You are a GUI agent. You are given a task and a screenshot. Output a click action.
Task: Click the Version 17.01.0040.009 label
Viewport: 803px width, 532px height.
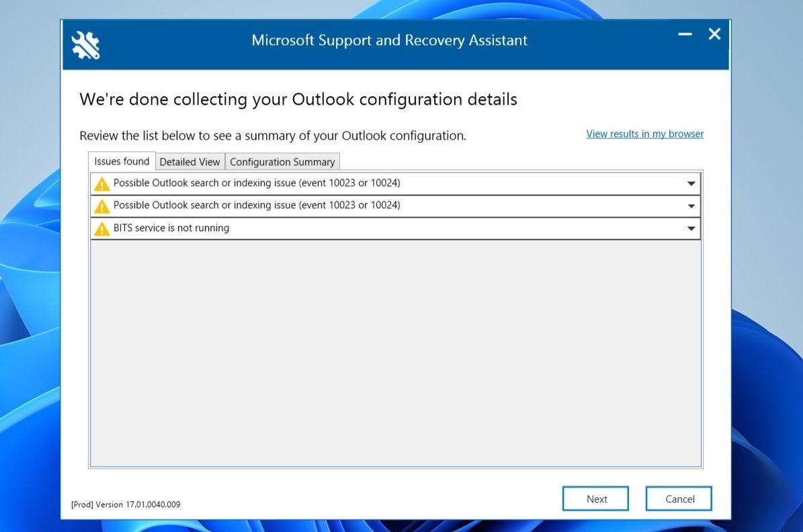tap(126, 504)
